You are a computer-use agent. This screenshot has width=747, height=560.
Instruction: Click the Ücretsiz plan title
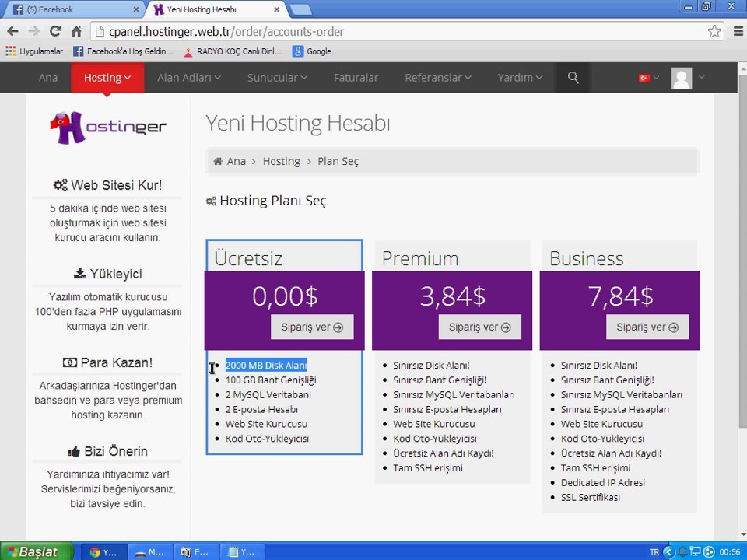point(248,258)
